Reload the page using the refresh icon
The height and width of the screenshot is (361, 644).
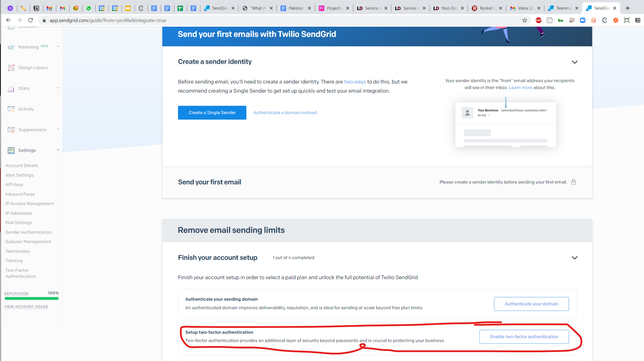point(31,20)
